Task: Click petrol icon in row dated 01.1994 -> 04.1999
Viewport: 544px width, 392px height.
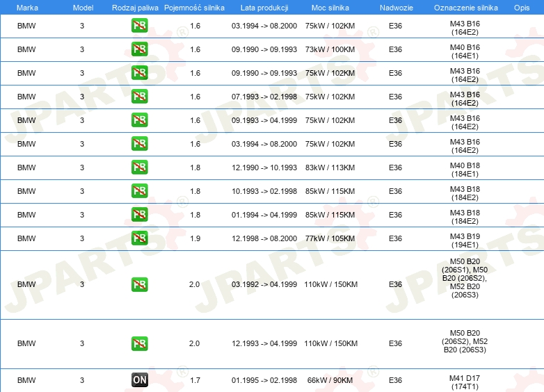Action: (x=139, y=214)
